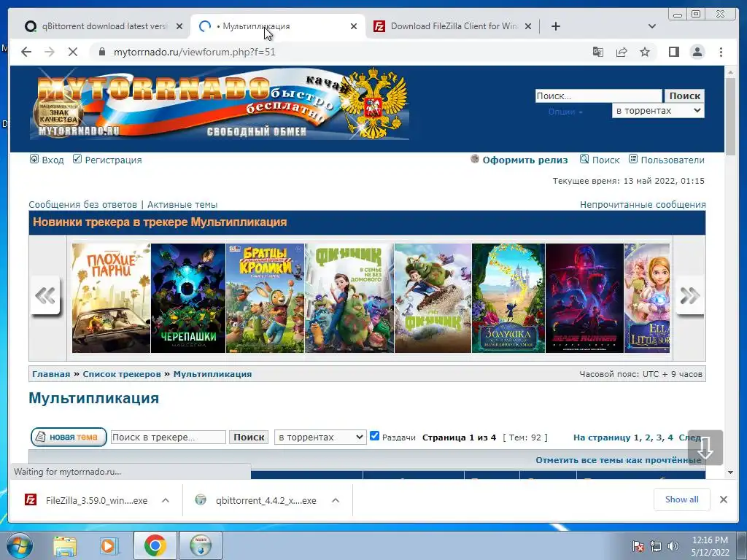This screenshot has height=560, width=747.
Task: Click the Мультипликация breadcrumb link
Action: pos(212,374)
